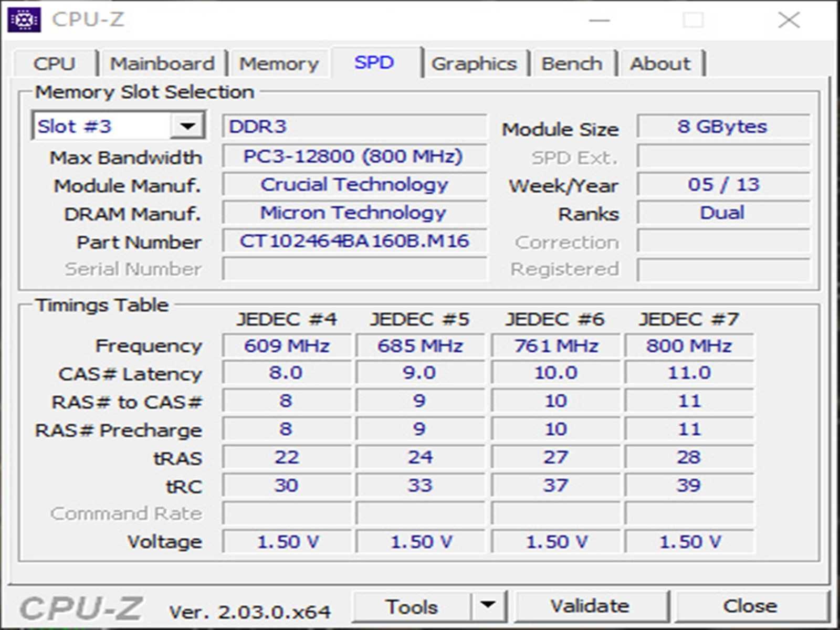Click the empty SPD Ext. field

723,156
